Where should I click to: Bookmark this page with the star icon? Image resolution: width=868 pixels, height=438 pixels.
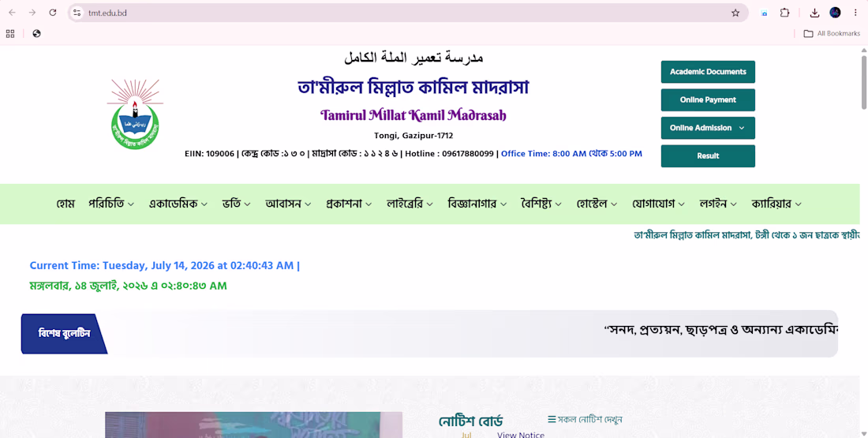pyautogui.click(x=735, y=13)
